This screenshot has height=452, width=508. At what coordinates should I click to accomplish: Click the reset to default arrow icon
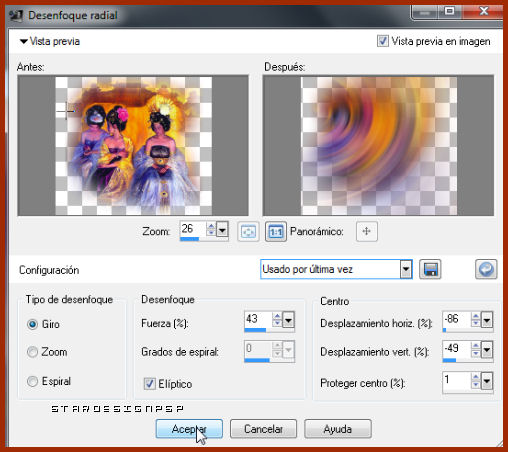click(x=486, y=269)
